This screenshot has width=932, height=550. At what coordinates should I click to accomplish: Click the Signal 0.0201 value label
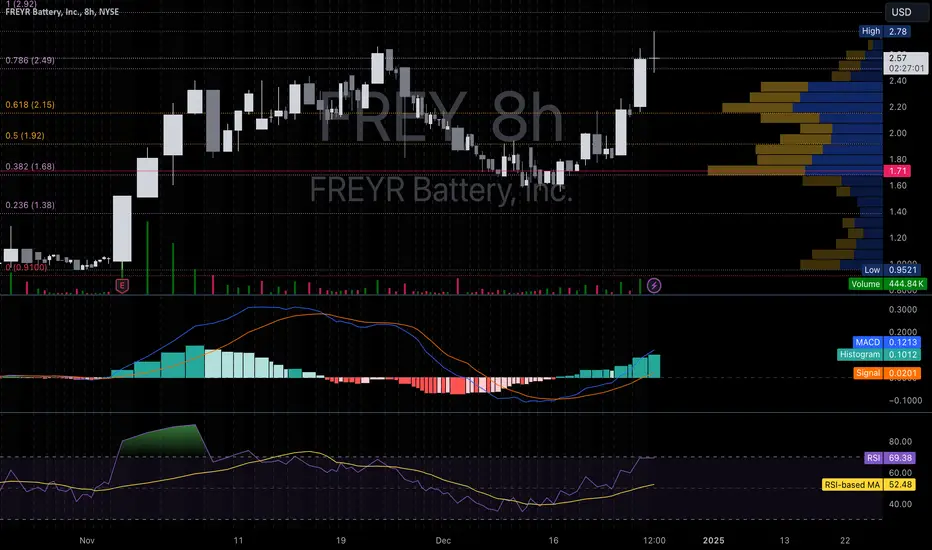(886, 373)
